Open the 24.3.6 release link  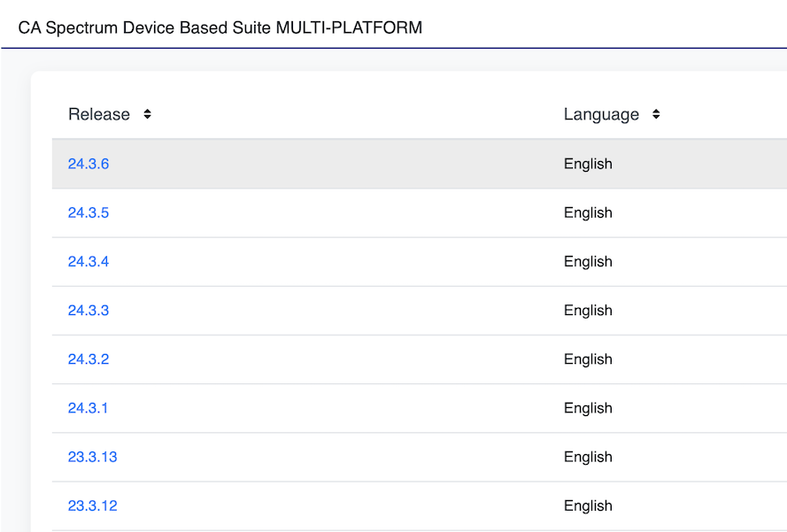[x=89, y=164]
